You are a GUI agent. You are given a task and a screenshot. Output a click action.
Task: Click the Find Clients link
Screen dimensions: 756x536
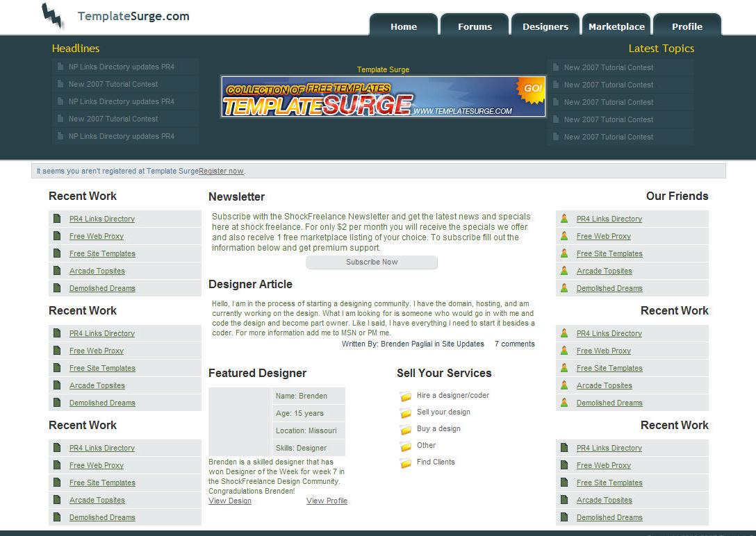click(x=436, y=462)
